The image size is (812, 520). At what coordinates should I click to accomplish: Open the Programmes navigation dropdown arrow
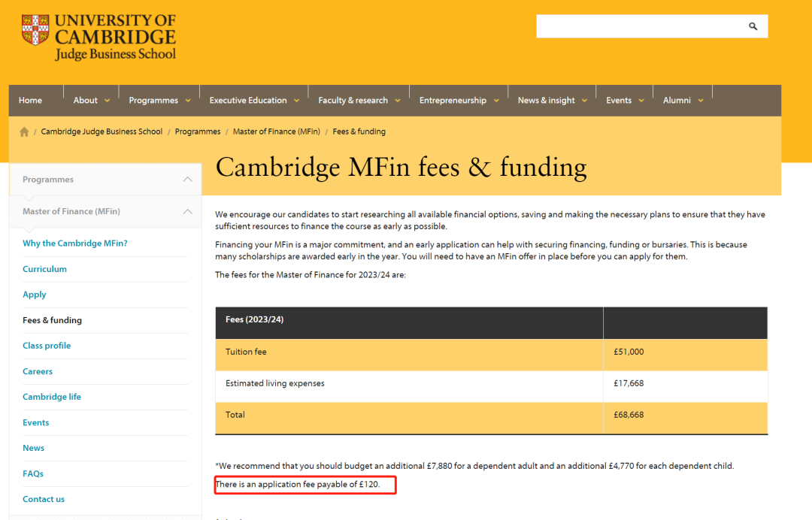[188, 101]
